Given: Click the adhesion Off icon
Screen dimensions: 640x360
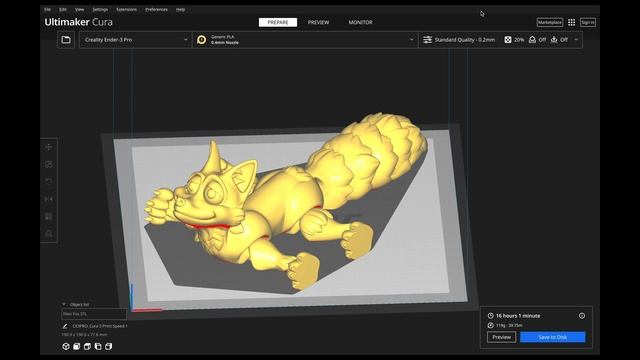Looking at the screenshot, I should [x=554, y=40].
